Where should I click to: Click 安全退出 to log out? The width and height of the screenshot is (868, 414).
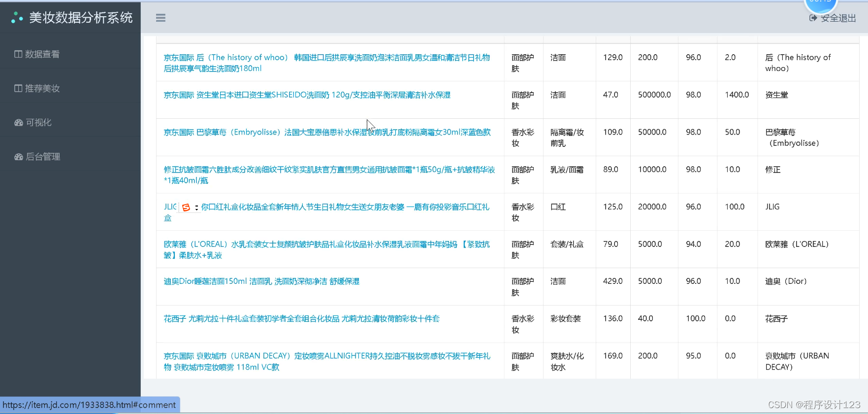coord(838,18)
